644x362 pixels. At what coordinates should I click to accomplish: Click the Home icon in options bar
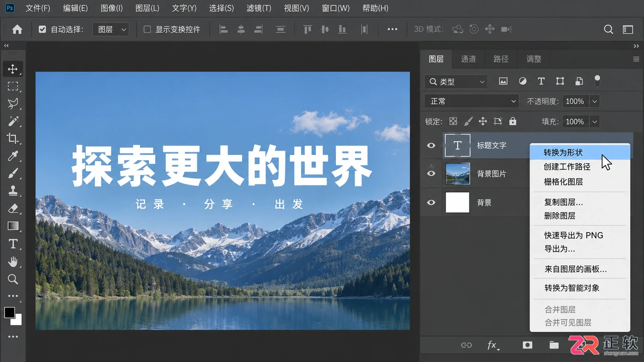(17, 29)
